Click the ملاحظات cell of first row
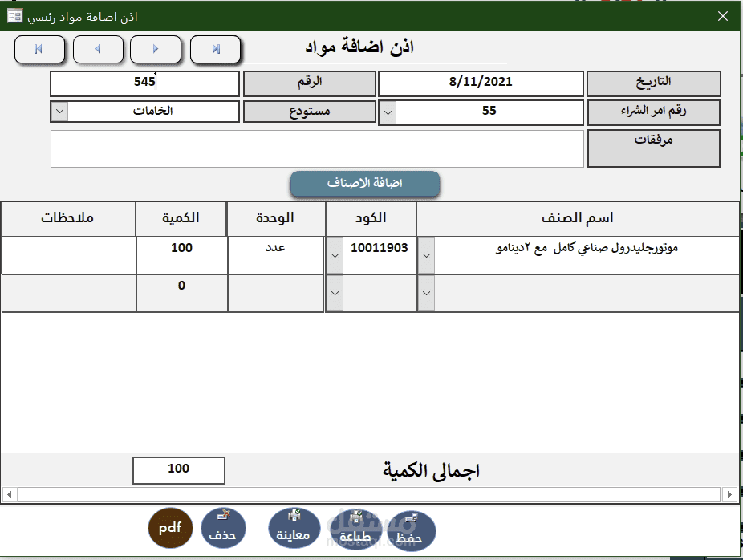This screenshot has height=560, width=743. click(x=68, y=255)
